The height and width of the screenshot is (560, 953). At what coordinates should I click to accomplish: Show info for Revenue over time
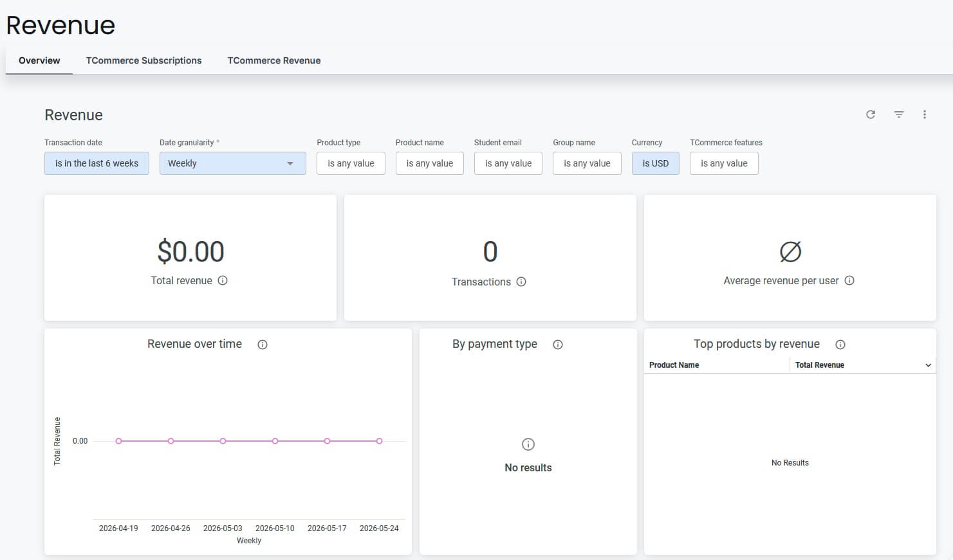pos(263,345)
